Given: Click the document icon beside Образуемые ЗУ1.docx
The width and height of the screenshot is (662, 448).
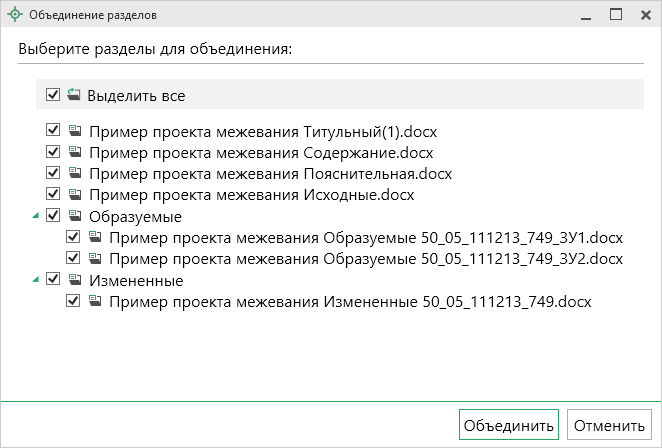Looking at the screenshot, I should 95,237.
